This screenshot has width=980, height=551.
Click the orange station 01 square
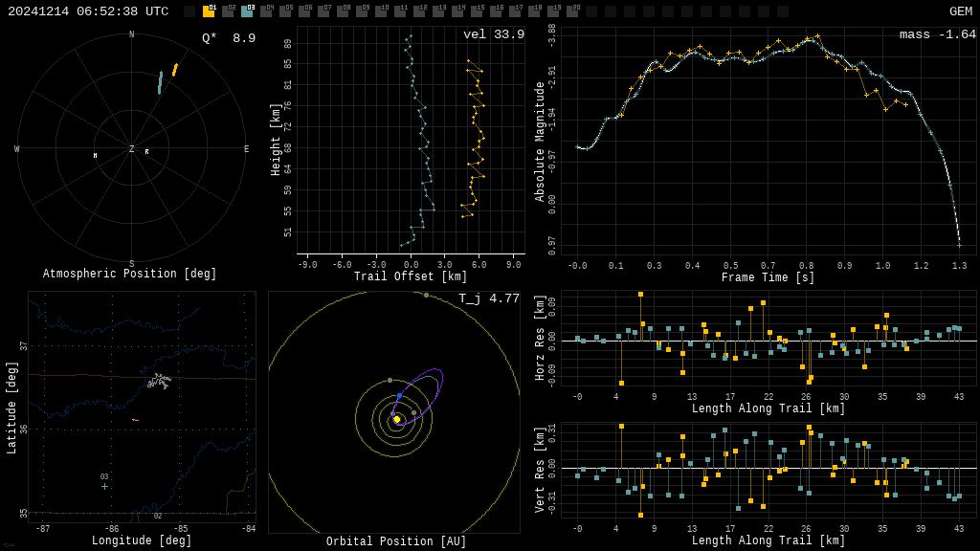tap(209, 11)
